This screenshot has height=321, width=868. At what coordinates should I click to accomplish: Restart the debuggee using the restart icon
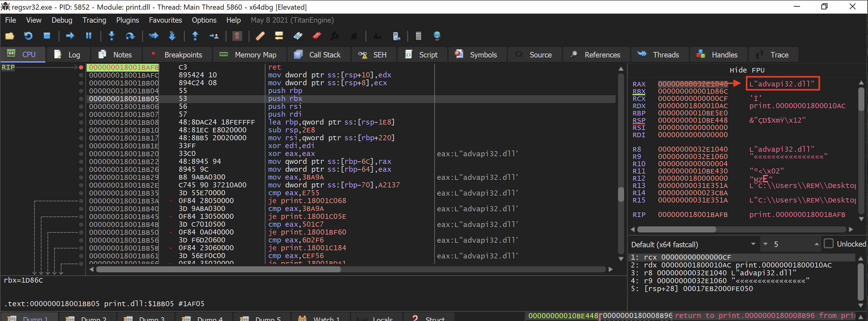[x=28, y=36]
